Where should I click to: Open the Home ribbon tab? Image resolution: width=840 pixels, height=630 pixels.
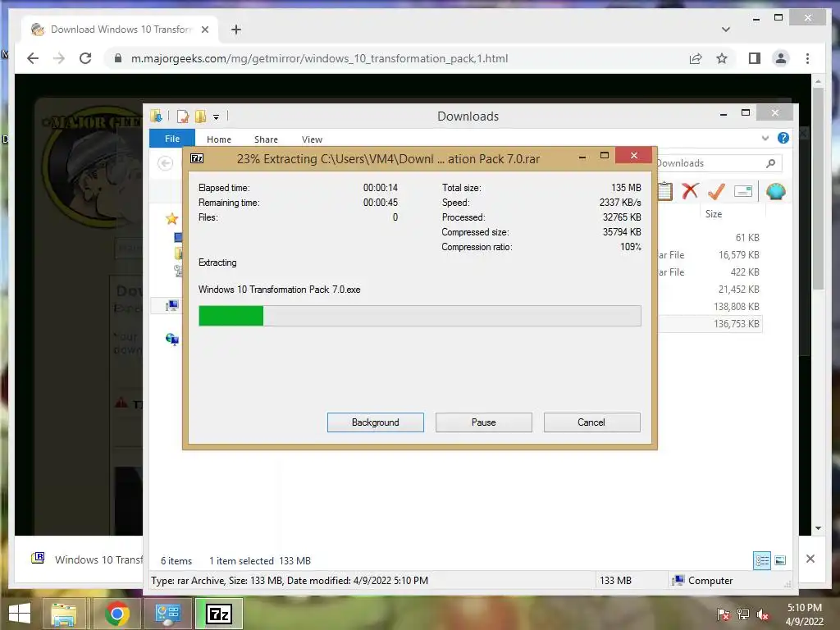pyautogui.click(x=218, y=139)
